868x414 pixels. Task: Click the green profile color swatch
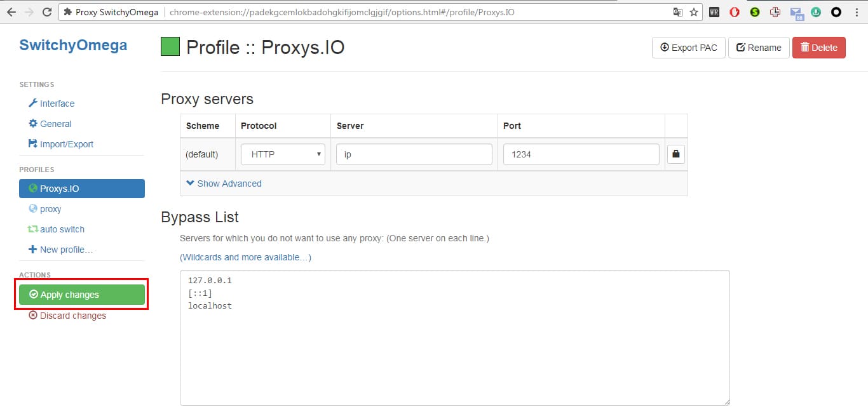[170, 46]
